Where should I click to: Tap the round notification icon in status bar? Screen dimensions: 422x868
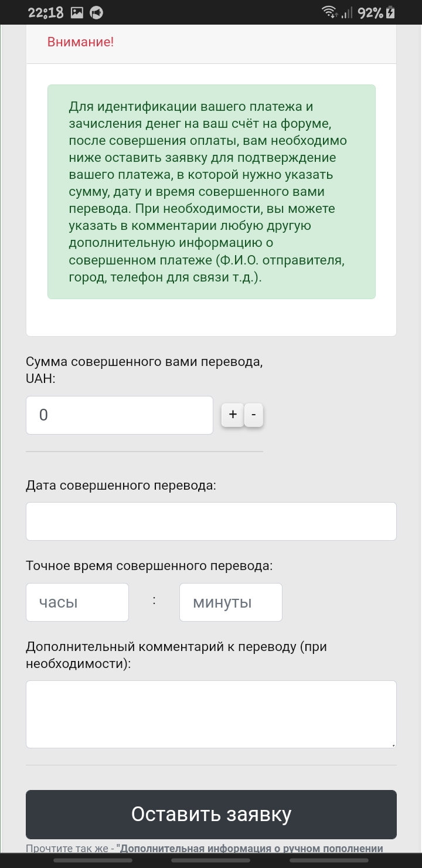click(x=96, y=12)
